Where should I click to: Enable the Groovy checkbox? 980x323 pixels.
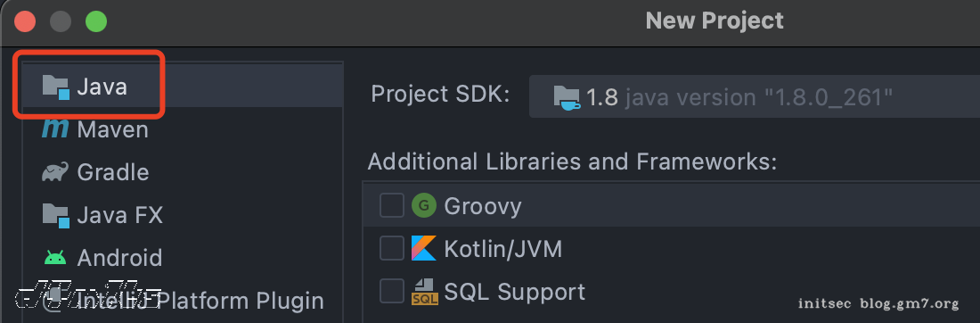(392, 205)
